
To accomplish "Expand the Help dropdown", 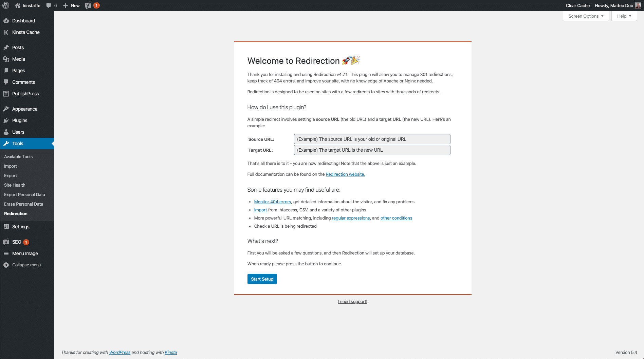I will click(x=624, y=16).
